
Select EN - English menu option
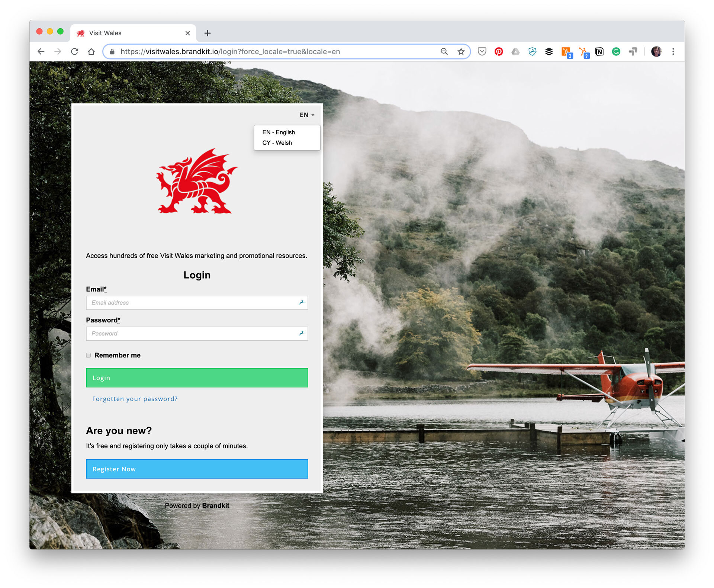coord(279,132)
